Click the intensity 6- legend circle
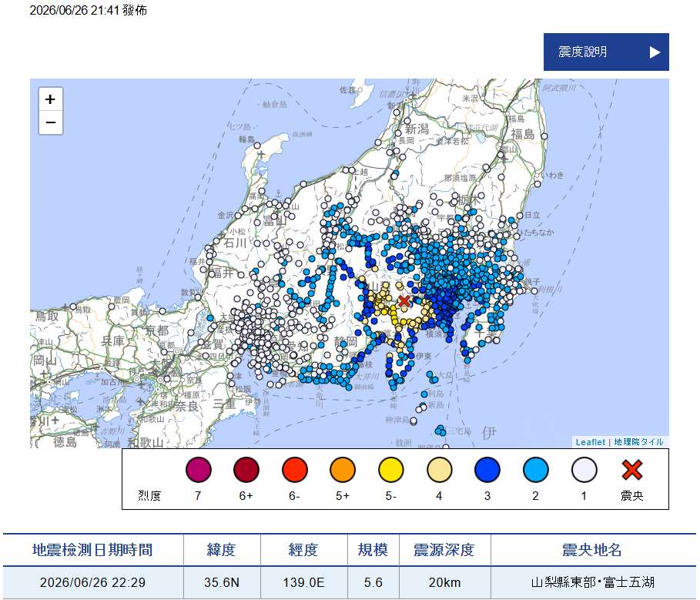This screenshot has width=700, height=600. click(295, 470)
